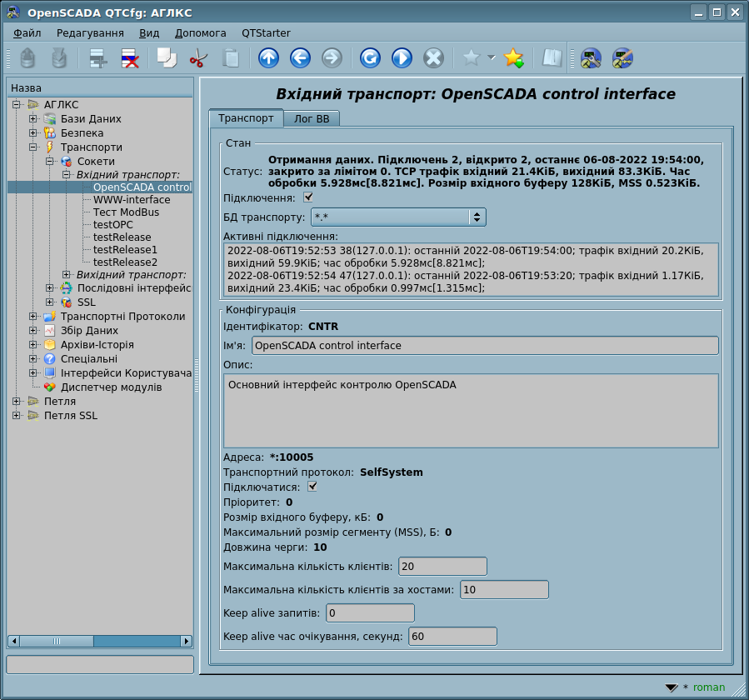Click the status indicator icon beside roman
The image size is (749, 700).
click(x=672, y=687)
